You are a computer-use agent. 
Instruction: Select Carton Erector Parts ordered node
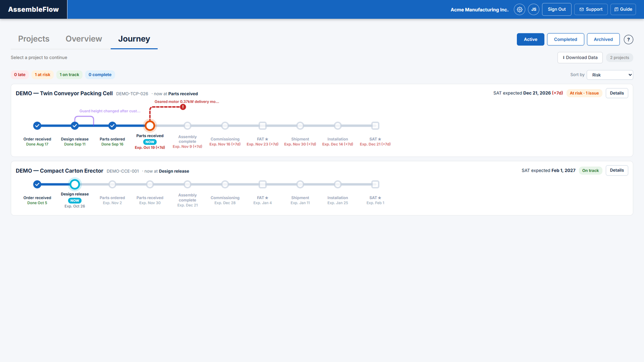[x=112, y=184]
